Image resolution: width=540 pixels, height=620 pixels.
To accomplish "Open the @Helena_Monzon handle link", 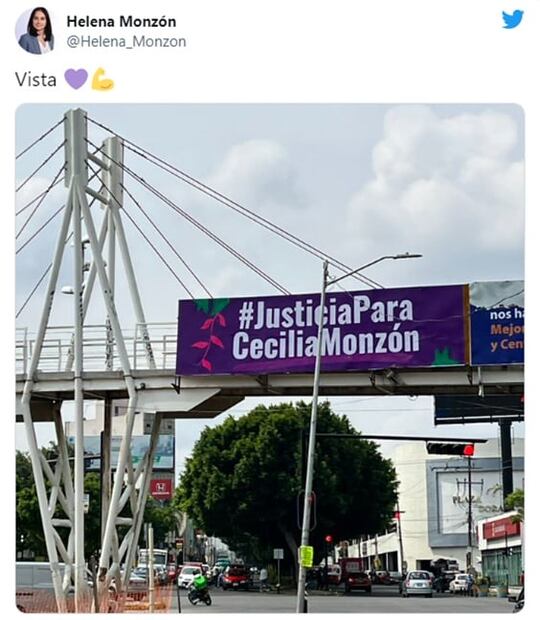I will (x=126, y=42).
